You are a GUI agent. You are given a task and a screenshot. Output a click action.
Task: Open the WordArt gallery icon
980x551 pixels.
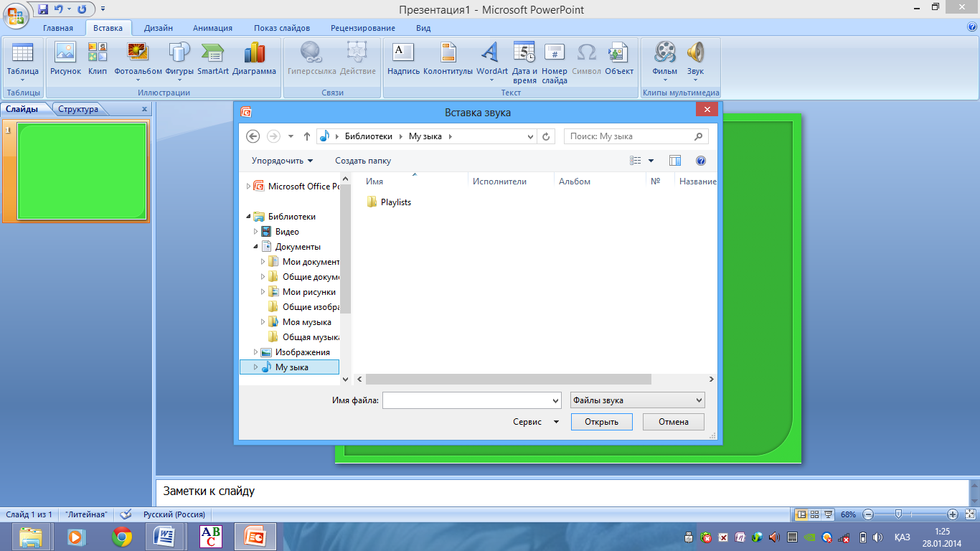[x=491, y=53]
